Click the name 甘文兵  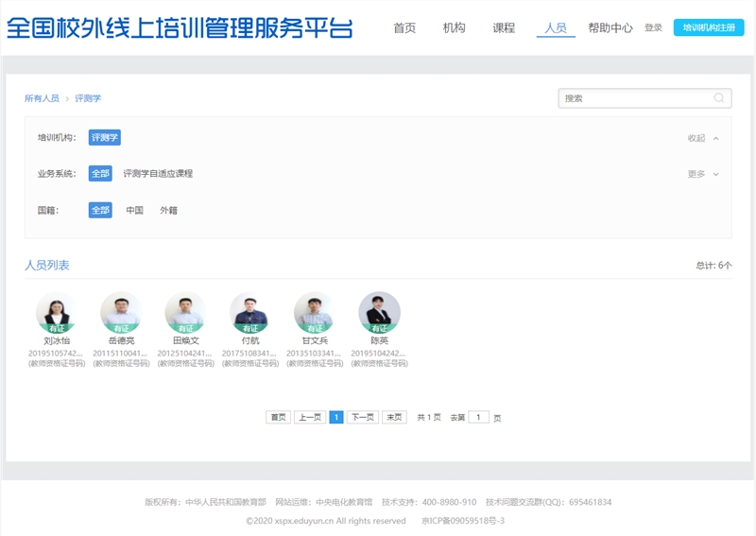[x=315, y=340]
